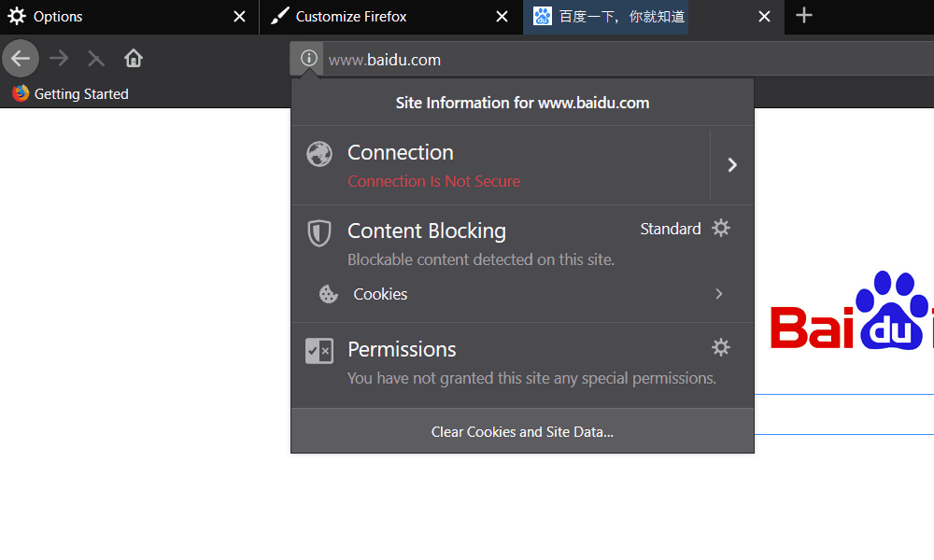
Task: Stop page loading with X button
Action: (95, 59)
